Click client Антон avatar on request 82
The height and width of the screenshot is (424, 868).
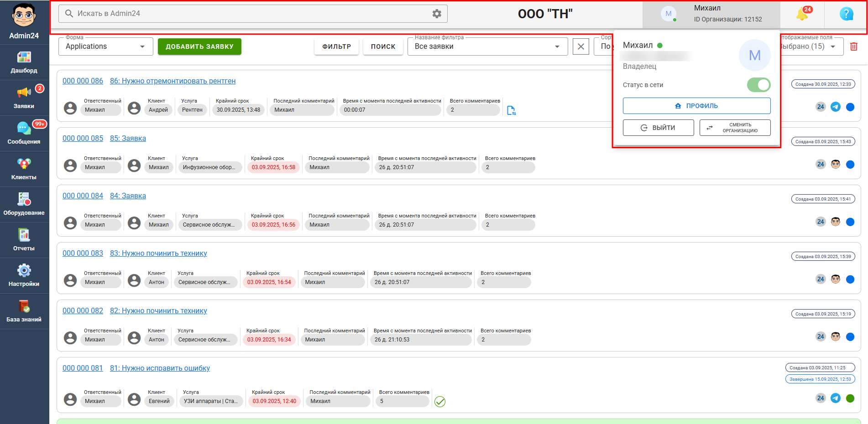click(x=134, y=338)
